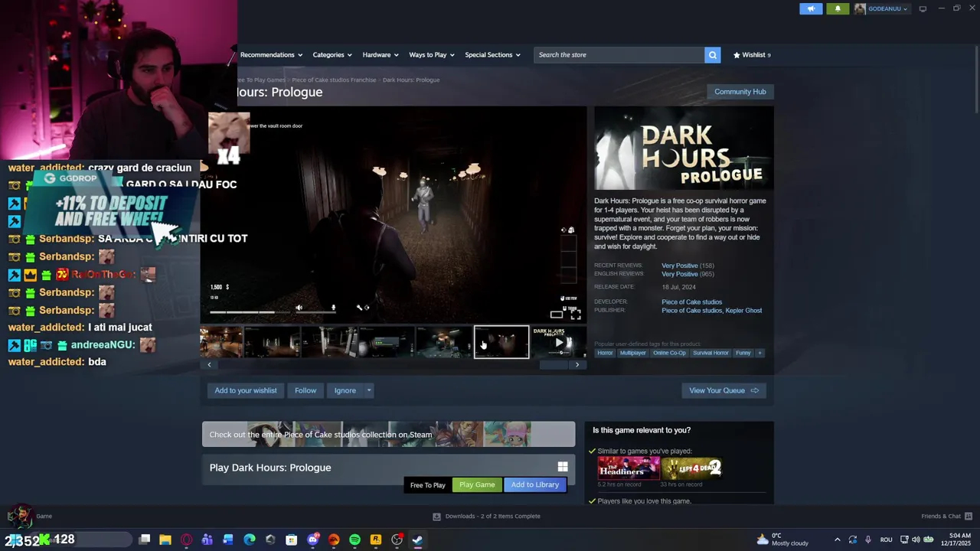View Your Queue
This screenshot has width=980, height=551.
pos(724,390)
